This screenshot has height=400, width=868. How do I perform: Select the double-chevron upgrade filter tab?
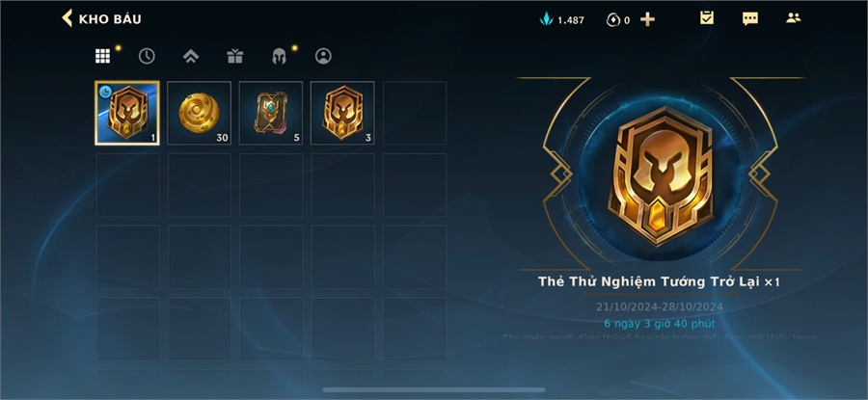191,56
